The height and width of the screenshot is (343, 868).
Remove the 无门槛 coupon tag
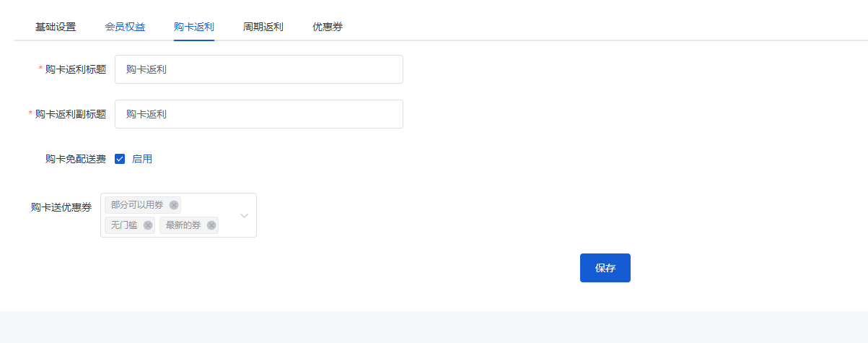(148, 225)
